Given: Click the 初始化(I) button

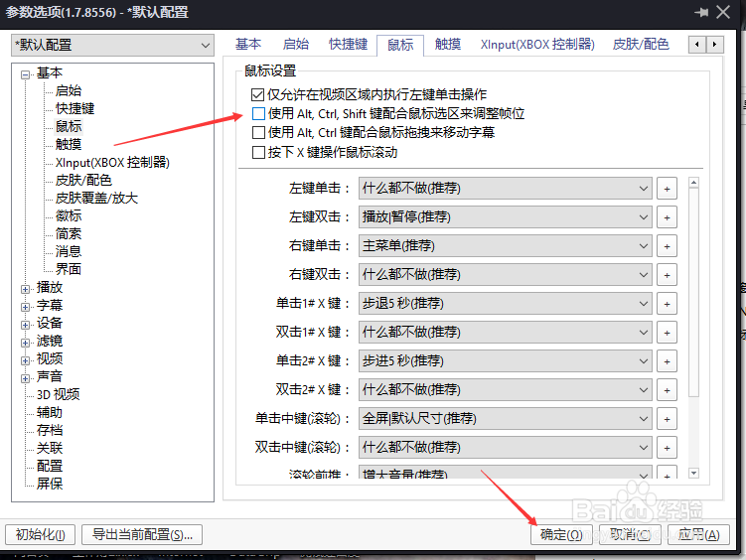Looking at the screenshot, I should [x=41, y=535].
